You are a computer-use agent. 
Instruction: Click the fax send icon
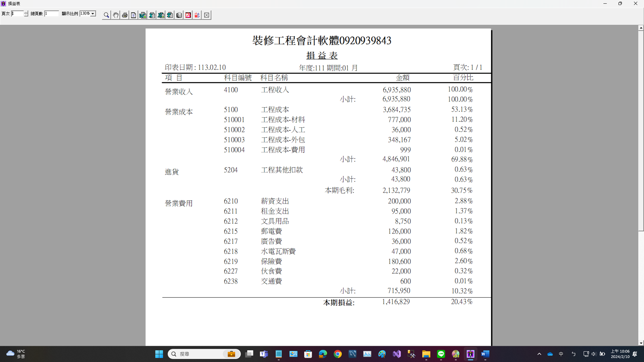coord(179,15)
